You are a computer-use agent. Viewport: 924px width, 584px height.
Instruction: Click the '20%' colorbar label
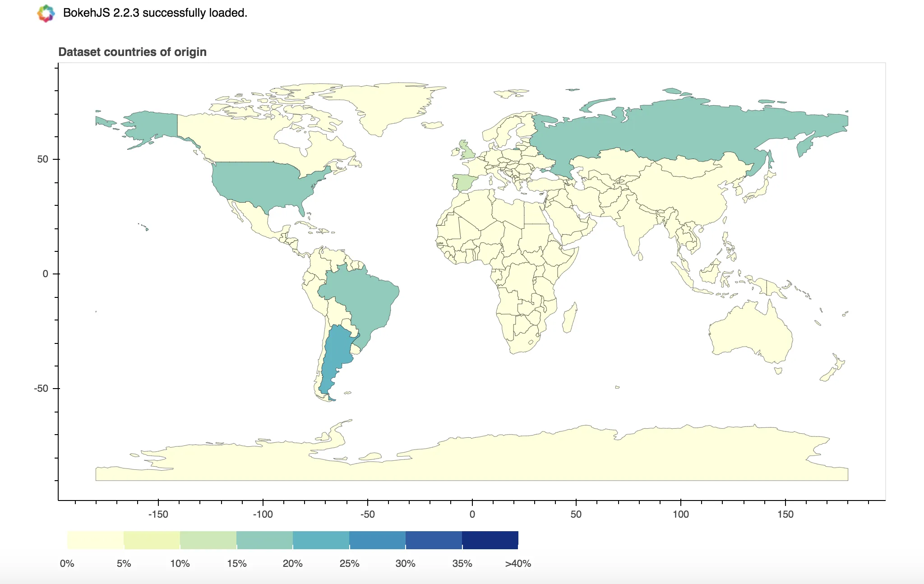tap(293, 564)
